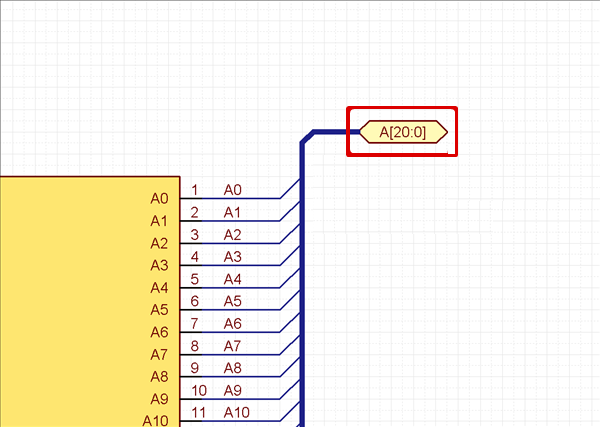Select pin number 6

point(194,301)
